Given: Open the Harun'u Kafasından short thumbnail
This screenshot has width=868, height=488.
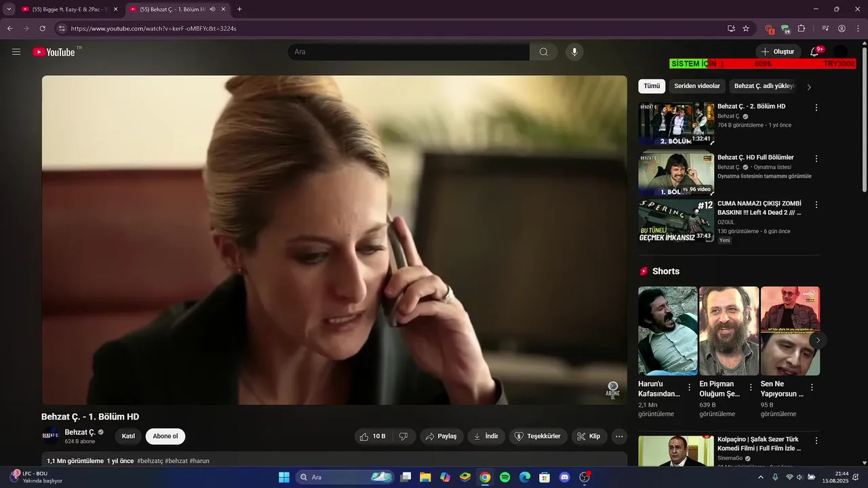Looking at the screenshot, I should click(x=668, y=331).
